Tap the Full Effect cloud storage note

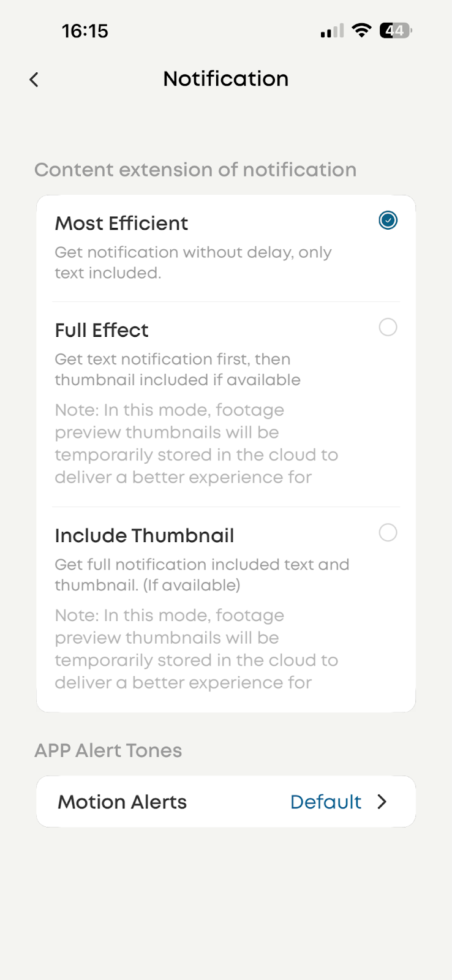pos(196,443)
